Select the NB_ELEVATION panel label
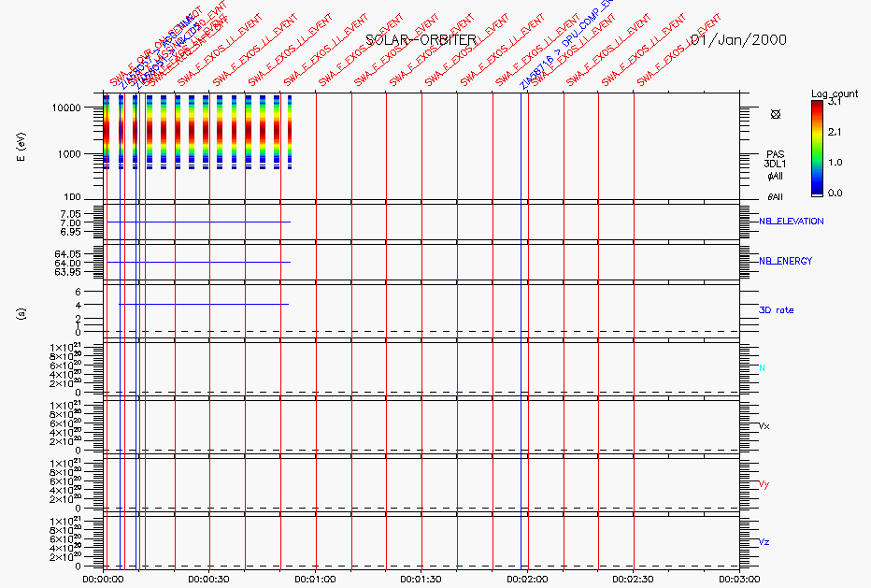Screen dimensions: 871x588 [791, 222]
